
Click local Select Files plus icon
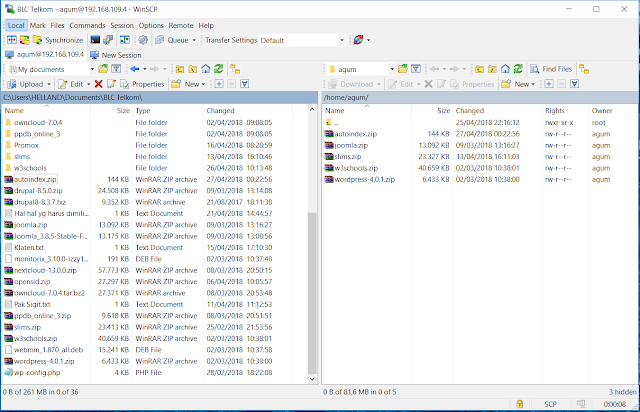219,84
